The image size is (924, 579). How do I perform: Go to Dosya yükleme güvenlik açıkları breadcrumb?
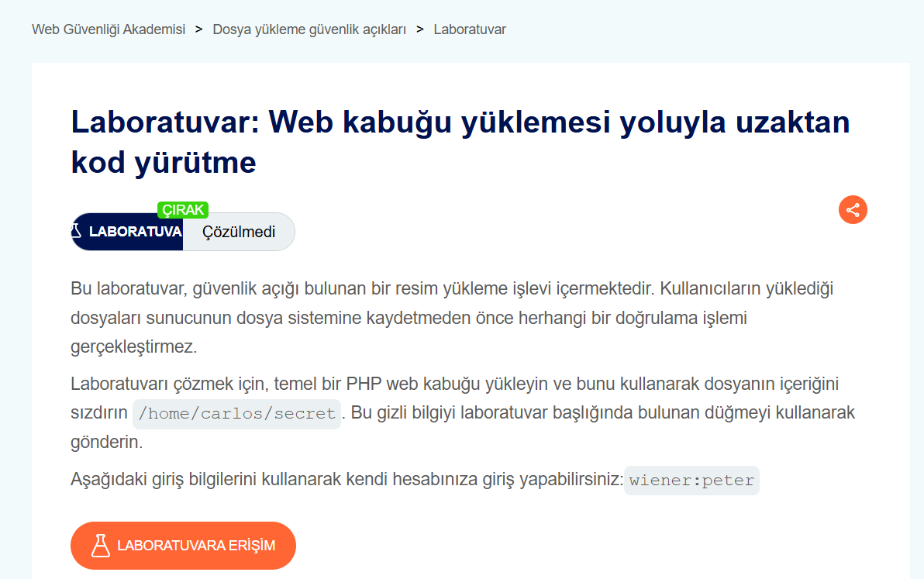(x=309, y=29)
